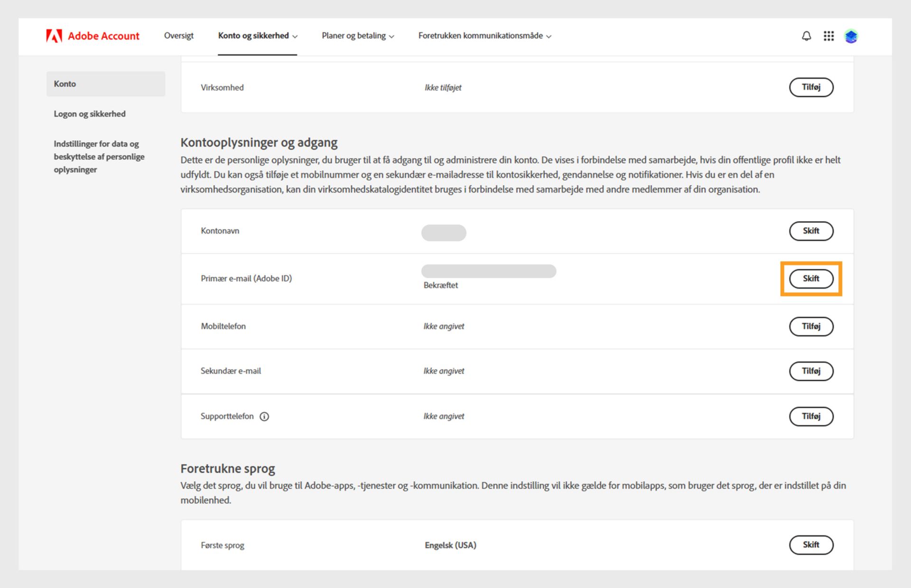Click the Mobiltelefon label

point(223,326)
